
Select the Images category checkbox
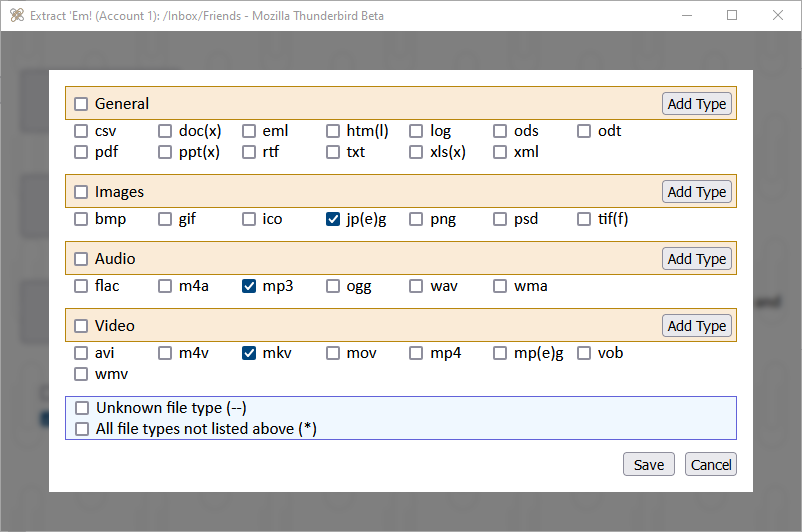tap(81, 192)
